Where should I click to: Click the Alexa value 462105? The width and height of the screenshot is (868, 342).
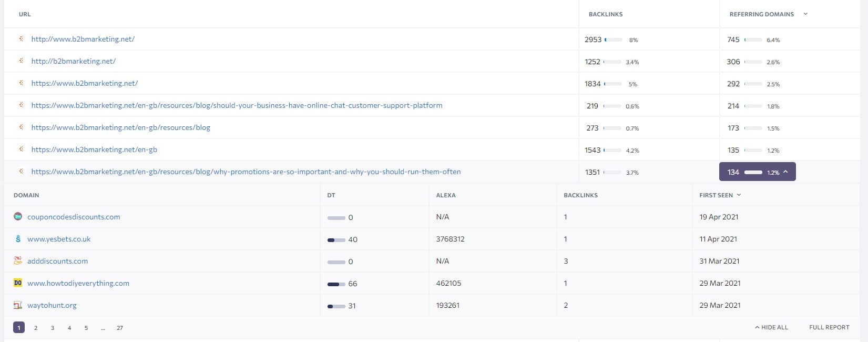click(448, 283)
